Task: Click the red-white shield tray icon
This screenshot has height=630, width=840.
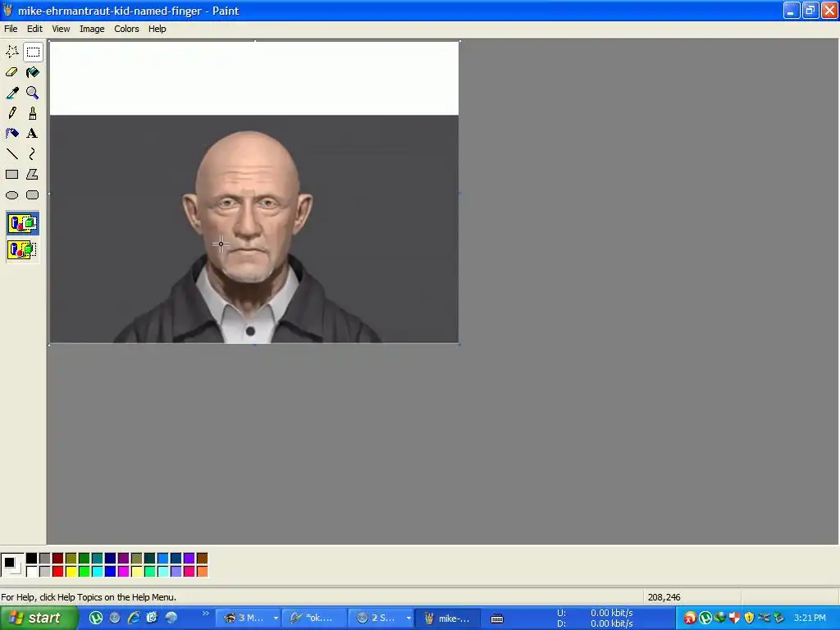Action: click(734, 618)
